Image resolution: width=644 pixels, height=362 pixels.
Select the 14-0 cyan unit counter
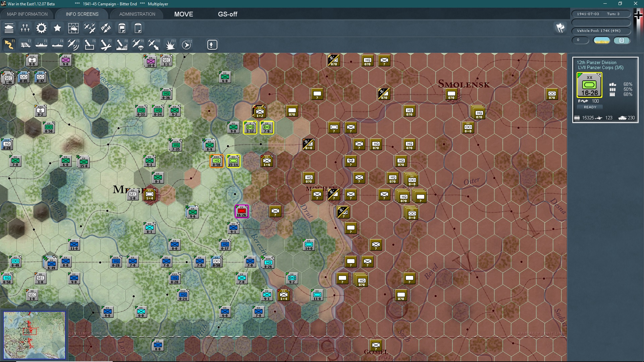[309, 245]
